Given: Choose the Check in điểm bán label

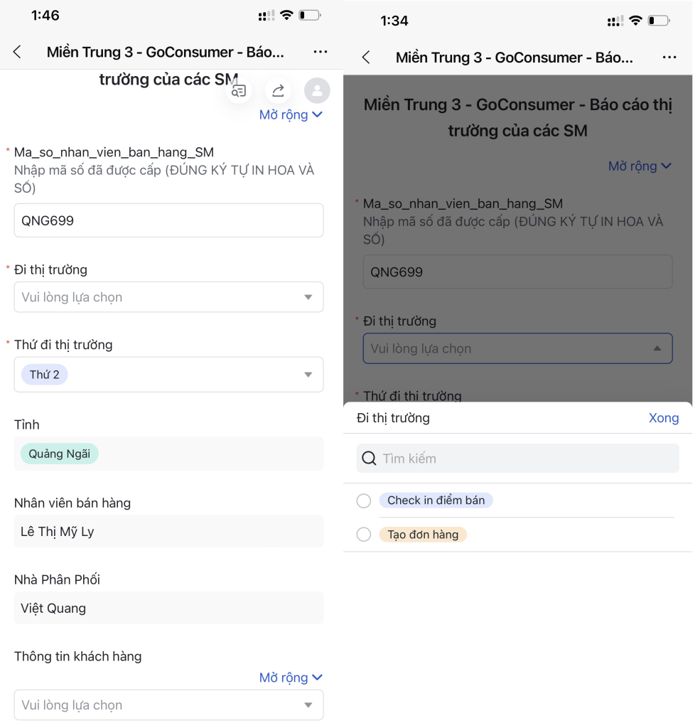Looking at the screenshot, I should coord(436,500).
